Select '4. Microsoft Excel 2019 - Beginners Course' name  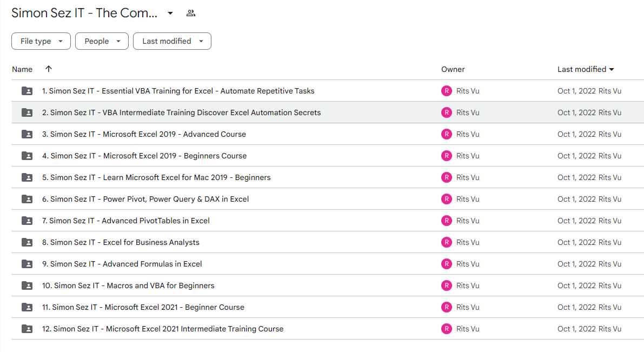pos(144,156)
